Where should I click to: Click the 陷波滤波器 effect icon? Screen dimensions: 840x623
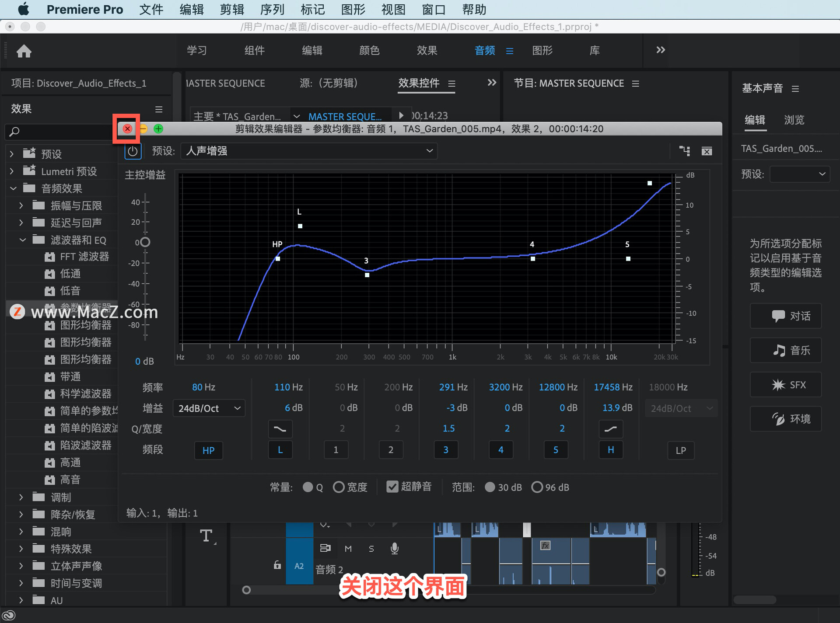50,445
